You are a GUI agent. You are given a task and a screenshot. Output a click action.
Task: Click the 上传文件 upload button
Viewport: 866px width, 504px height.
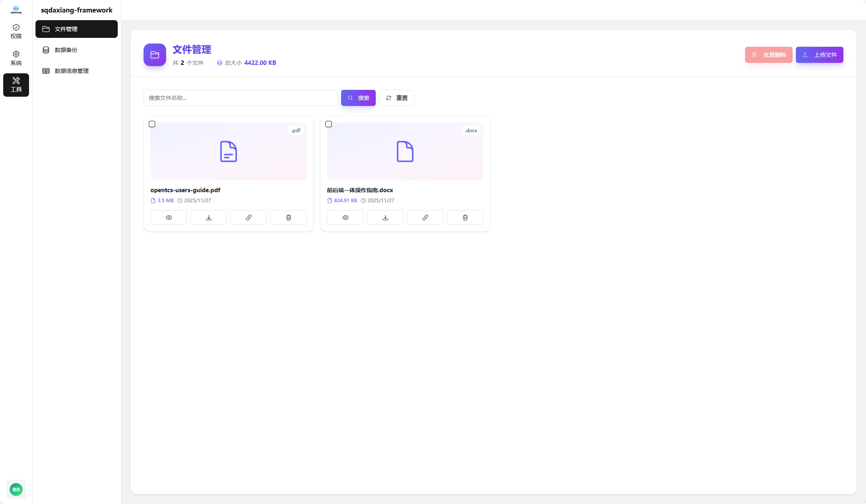pyautogui.click(x=819, y=55)
